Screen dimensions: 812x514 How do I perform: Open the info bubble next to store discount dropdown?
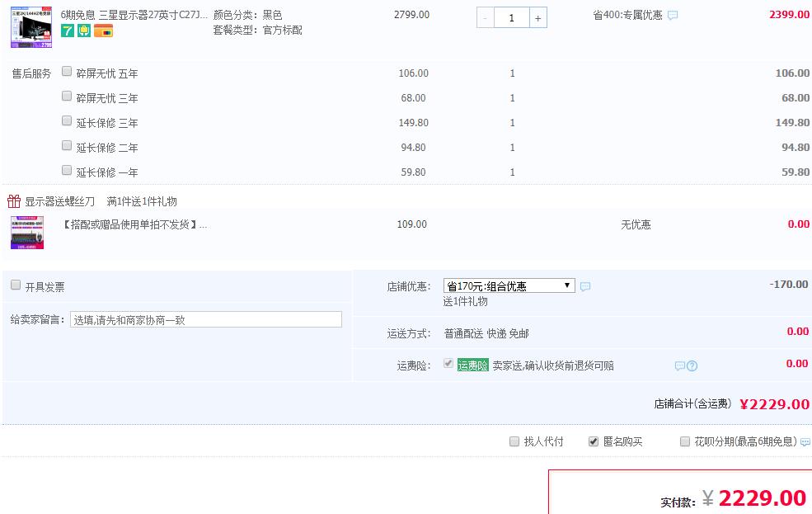pos(585,286)
